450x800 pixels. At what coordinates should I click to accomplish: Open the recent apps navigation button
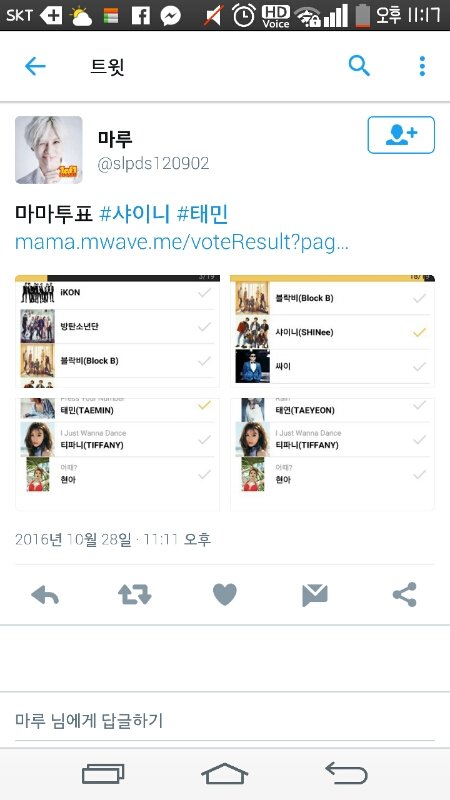pyautogui.click(x=103, y=774)
